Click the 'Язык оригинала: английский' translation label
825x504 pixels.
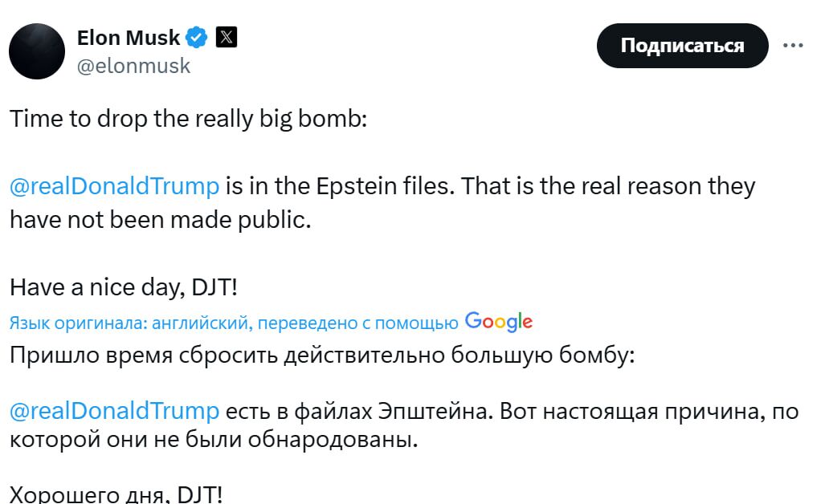131,323
